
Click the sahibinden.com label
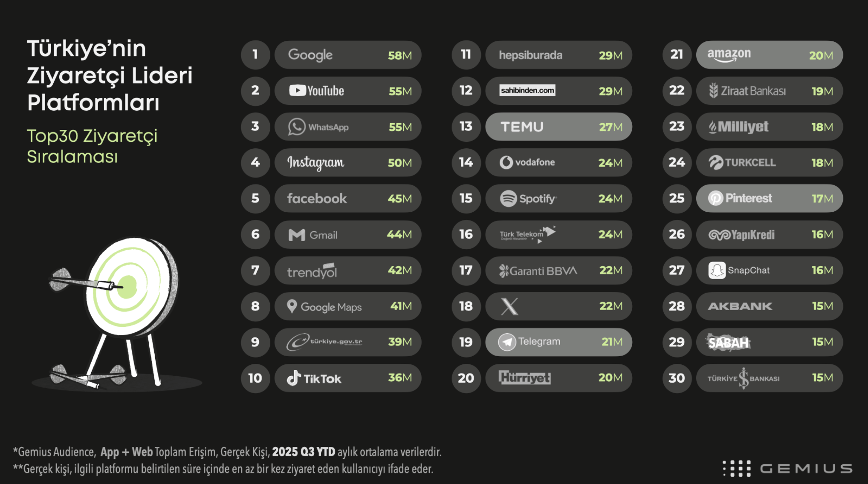coord(527,90)
